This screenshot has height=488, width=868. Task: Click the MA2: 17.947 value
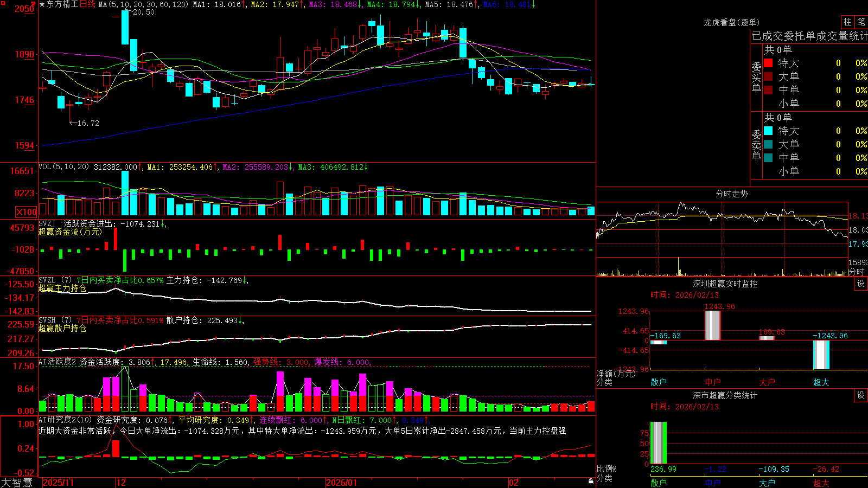click(275, 4)
